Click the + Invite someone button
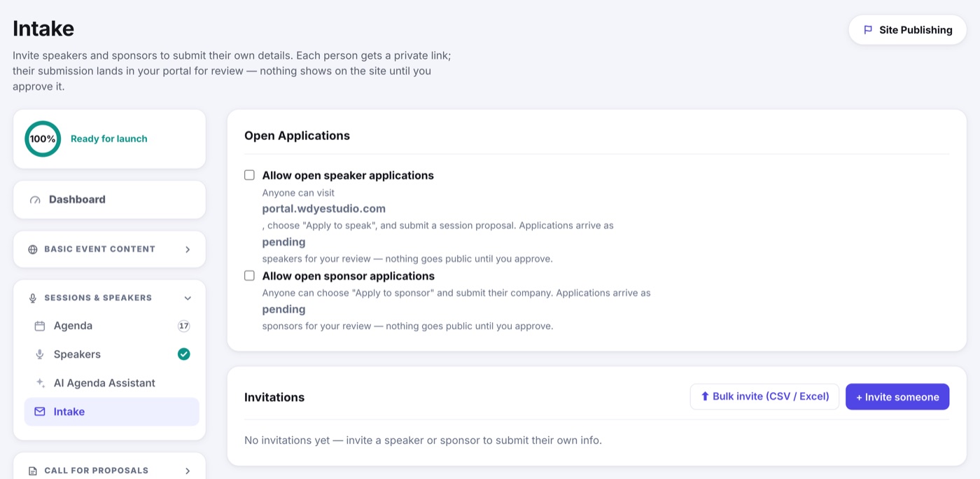Screen dimensions: 980x479 point(897,397)
